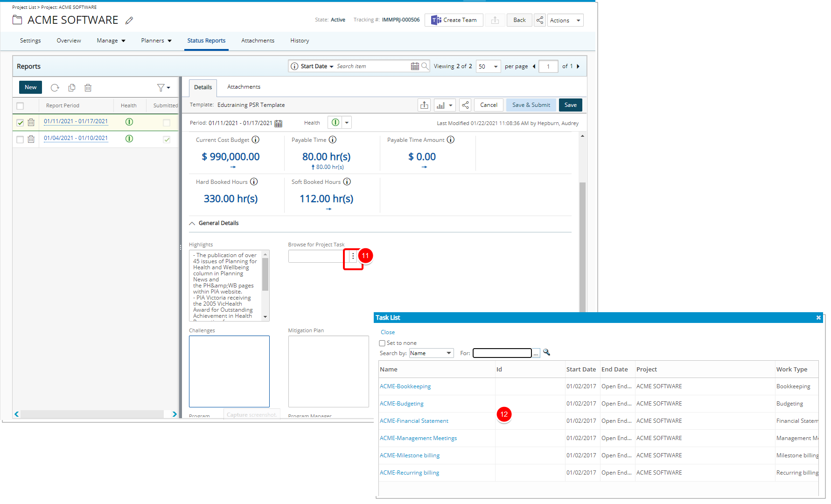Screen dimensions: 831x504
Task: Toggle Submitted checkbox for 01/04/2021 report
Action: [167, 140]
